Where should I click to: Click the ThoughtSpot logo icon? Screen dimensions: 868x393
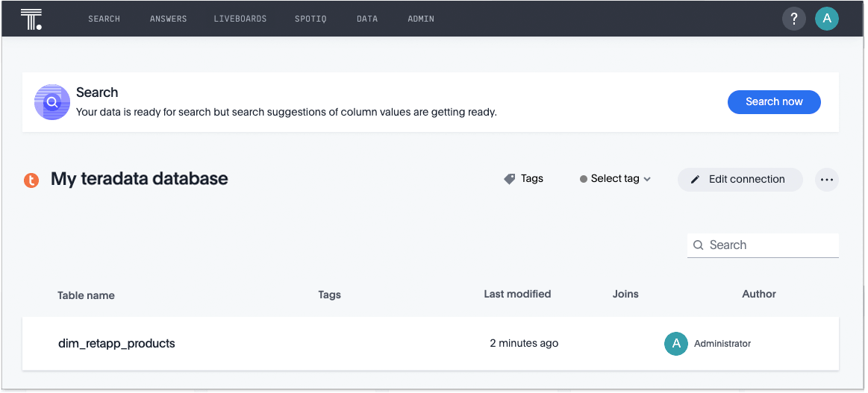(x=31, y=19)
